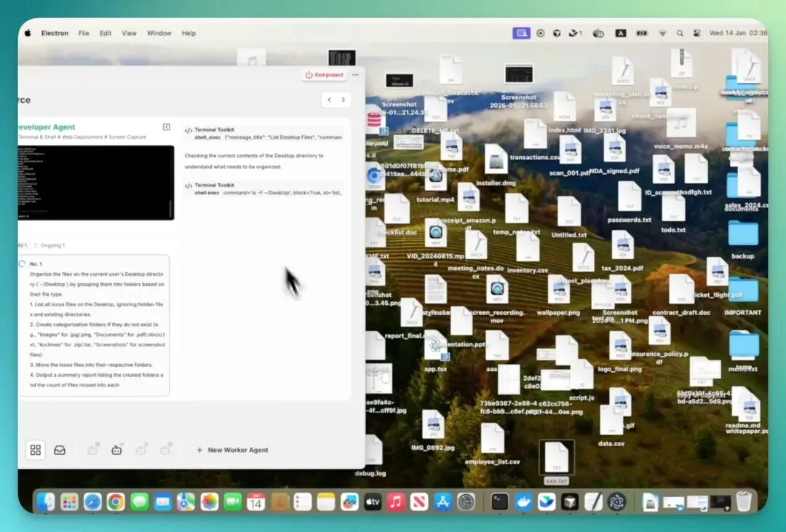Select the Ongoing 1 task filter
This screenshot has width=786, height=532.
pos(49,246)
